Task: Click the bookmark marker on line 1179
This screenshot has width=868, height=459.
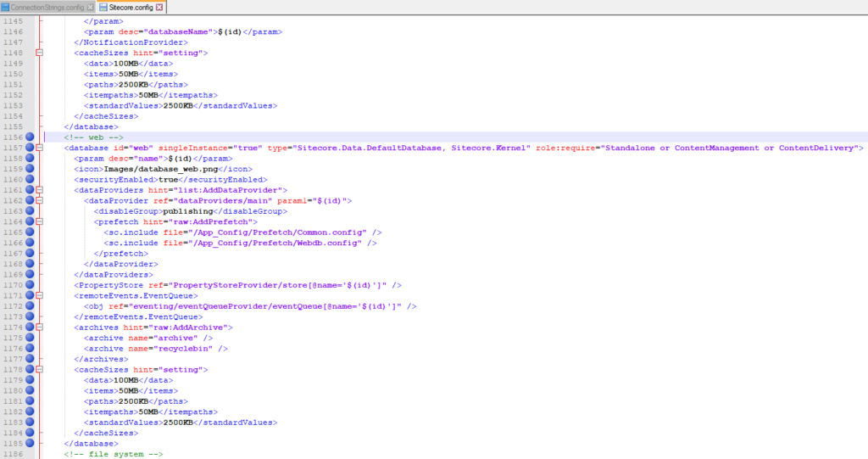Action: 30,380
